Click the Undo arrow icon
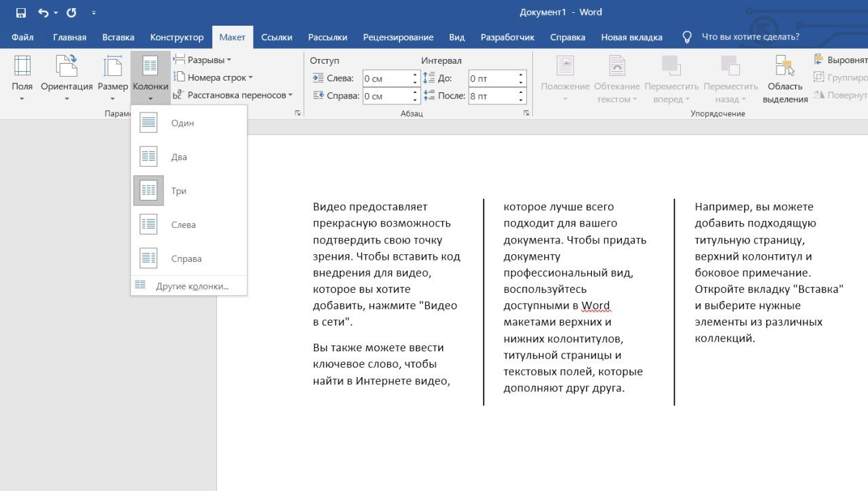 [43, 13]
